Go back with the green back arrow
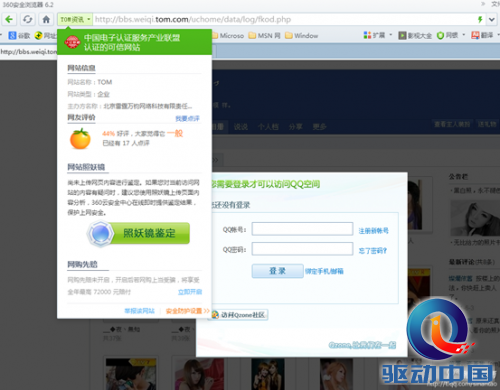 tap(9, 19)
